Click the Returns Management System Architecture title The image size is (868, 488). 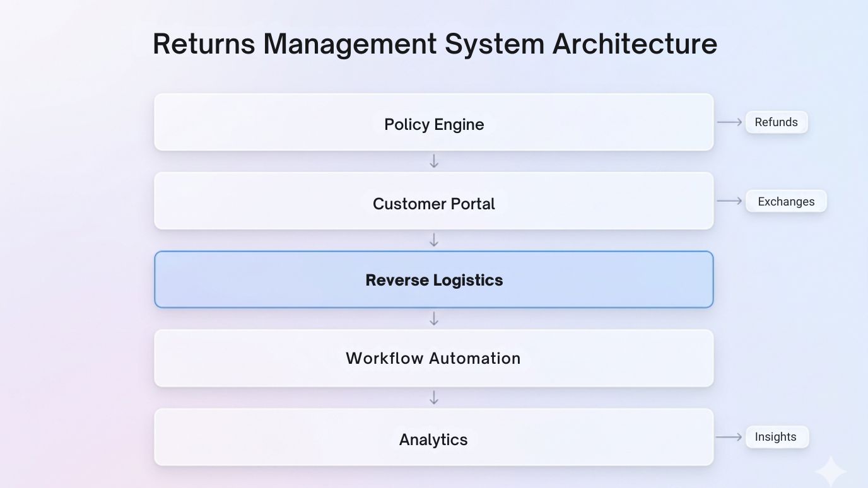pyautogui.click(x=434, y=44)
